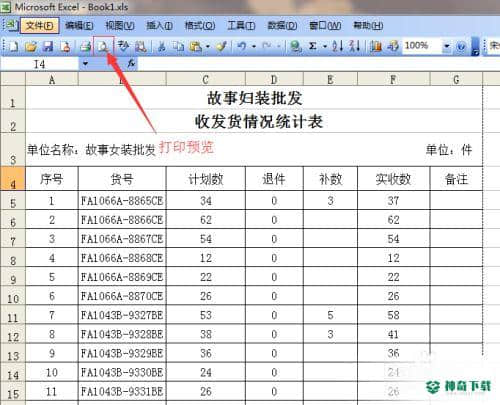Click the Name Box showing I4
This screenshot has height=405, width=500.
(39, 64)
